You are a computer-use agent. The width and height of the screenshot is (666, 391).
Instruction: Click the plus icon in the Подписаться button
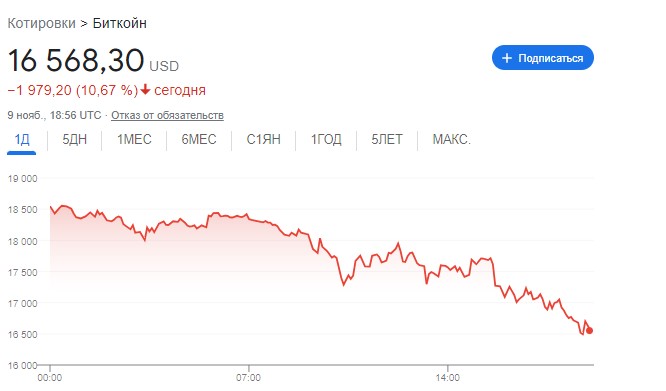pyautogui.click(x=506, y=58)
